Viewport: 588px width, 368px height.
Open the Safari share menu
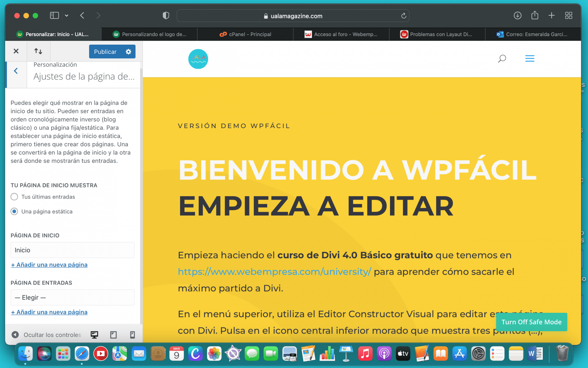click(x=535, y=15)
